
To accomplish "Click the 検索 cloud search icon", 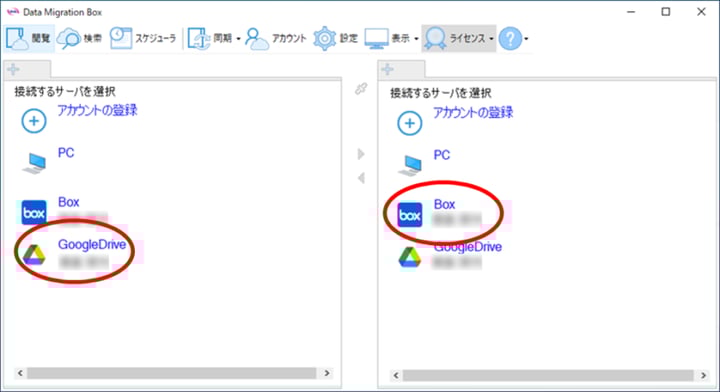I will (x=68, y=39).
